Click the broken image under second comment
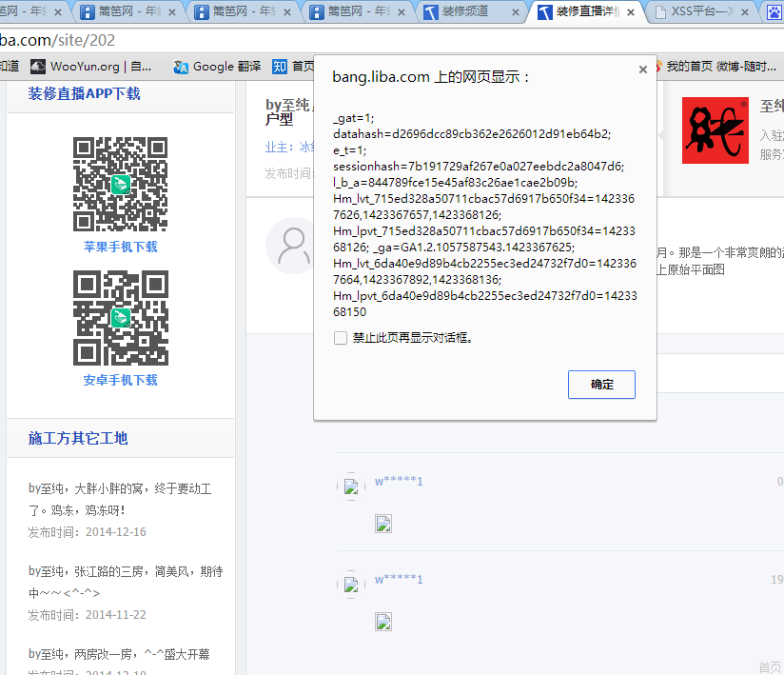Screen dimensions: 784x675 click(x=383, y=622)
